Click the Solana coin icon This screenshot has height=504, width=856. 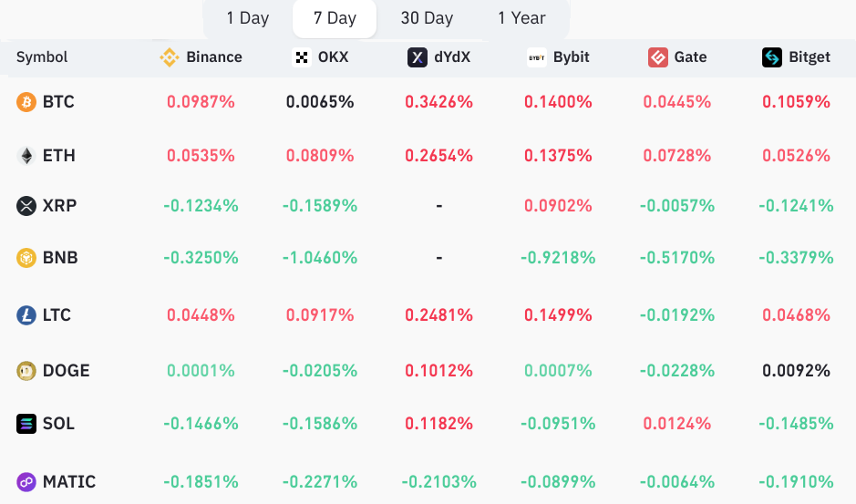[x=26, y=424]
